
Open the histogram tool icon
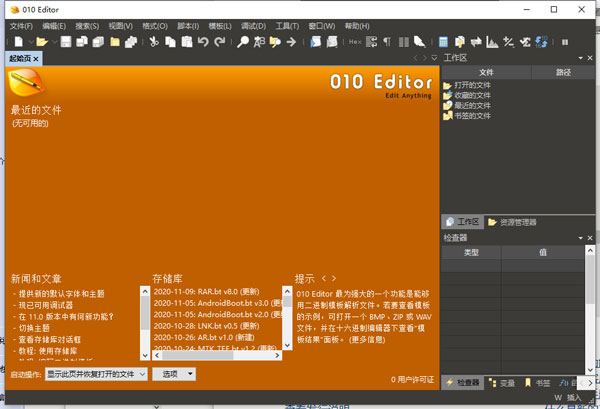[491, 42]
